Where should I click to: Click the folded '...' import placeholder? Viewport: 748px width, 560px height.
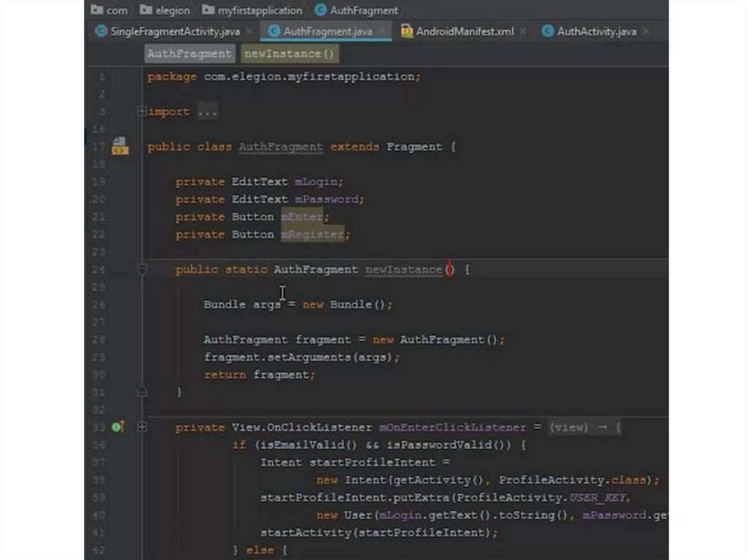tap(207, 112)
